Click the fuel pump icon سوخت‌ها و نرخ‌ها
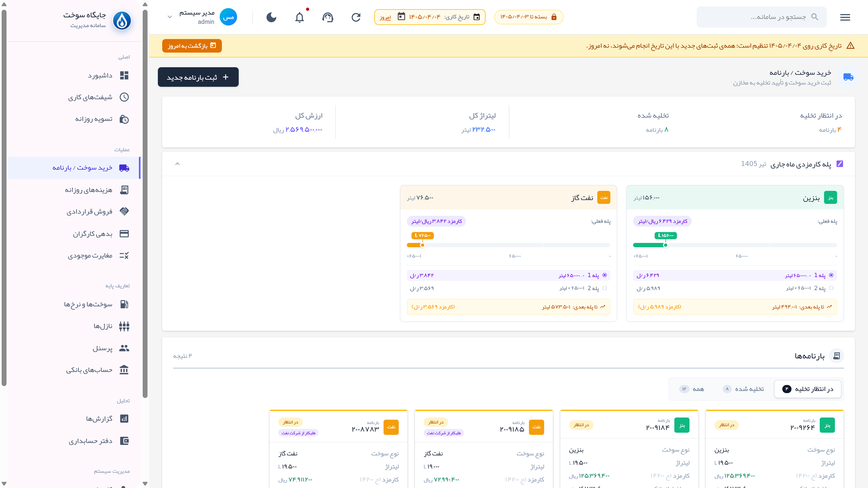The height and width of the screenshot is (488, 868). coord(124,304)
